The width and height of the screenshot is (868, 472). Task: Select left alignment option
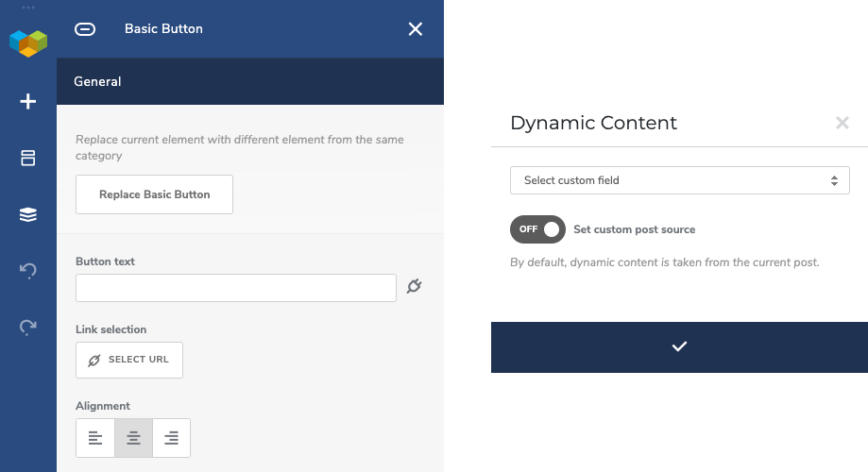click(x=95, y=438)
